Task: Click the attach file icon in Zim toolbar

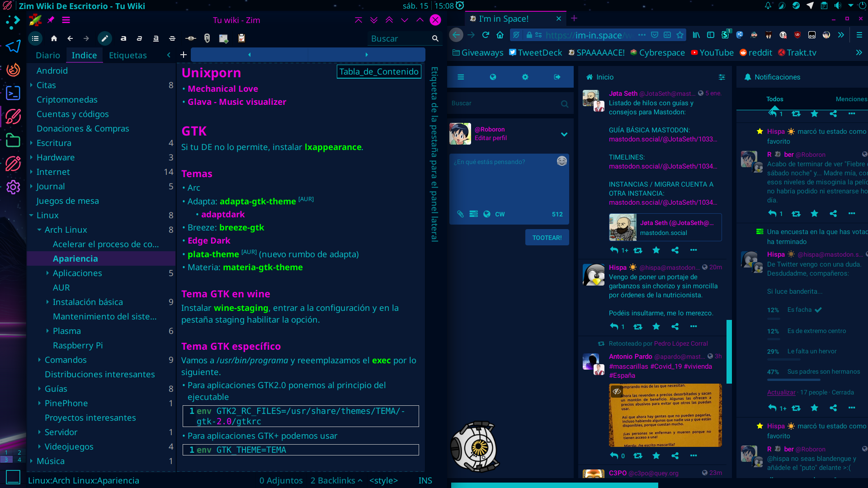Action: tap(206, 38)
